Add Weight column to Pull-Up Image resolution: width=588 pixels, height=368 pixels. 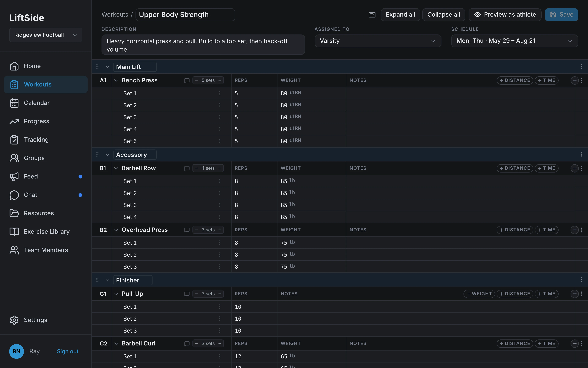(x=479, y=294)
